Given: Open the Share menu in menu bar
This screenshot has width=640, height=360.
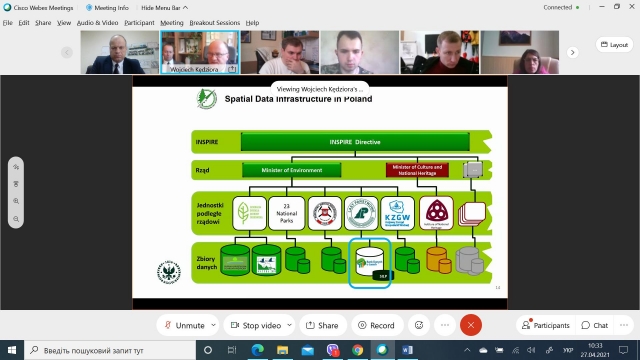Looking at the screenshot, I should [x=43, y=23].
